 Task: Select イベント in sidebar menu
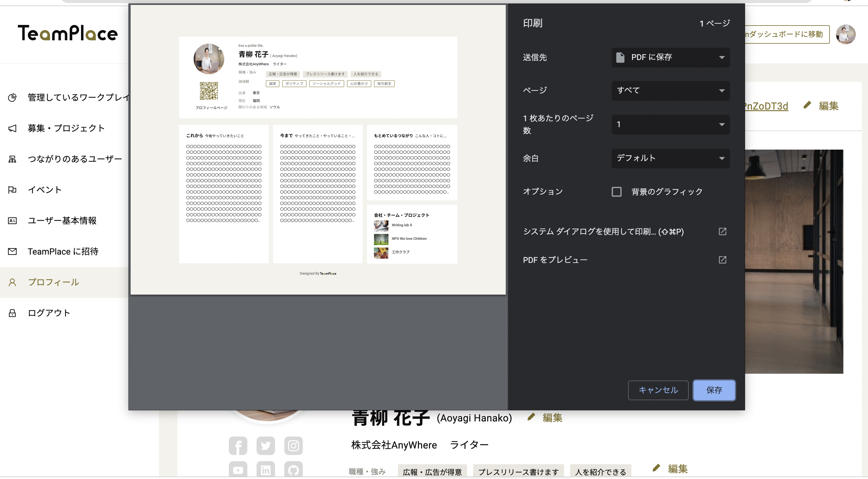pos(44,190)
